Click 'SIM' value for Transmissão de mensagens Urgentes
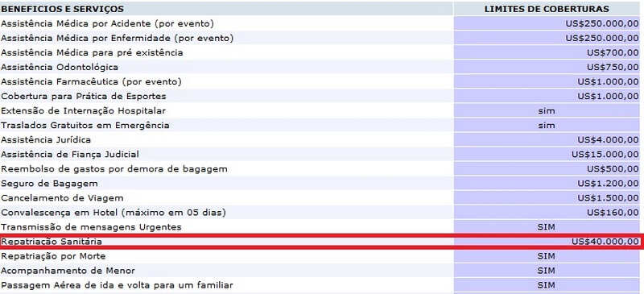 (x=547, y=227)
